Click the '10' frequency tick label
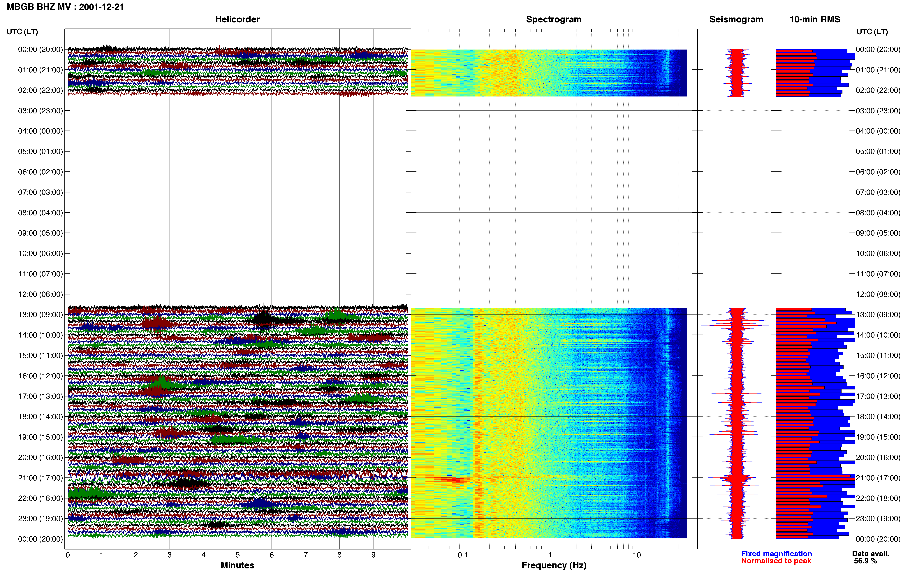This screenshot has width=924, height=578. [637, 555]
